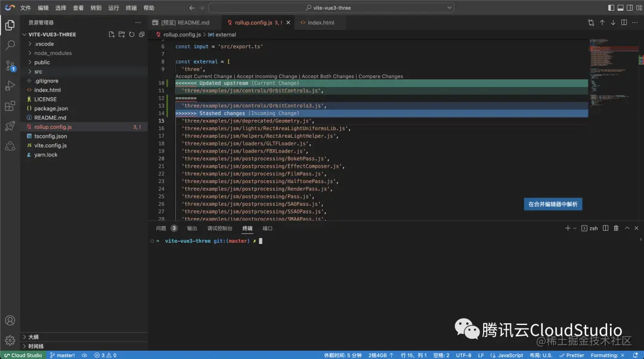
Task: Click Accept Incoming Change link
Action: click(x=267, y=76)
